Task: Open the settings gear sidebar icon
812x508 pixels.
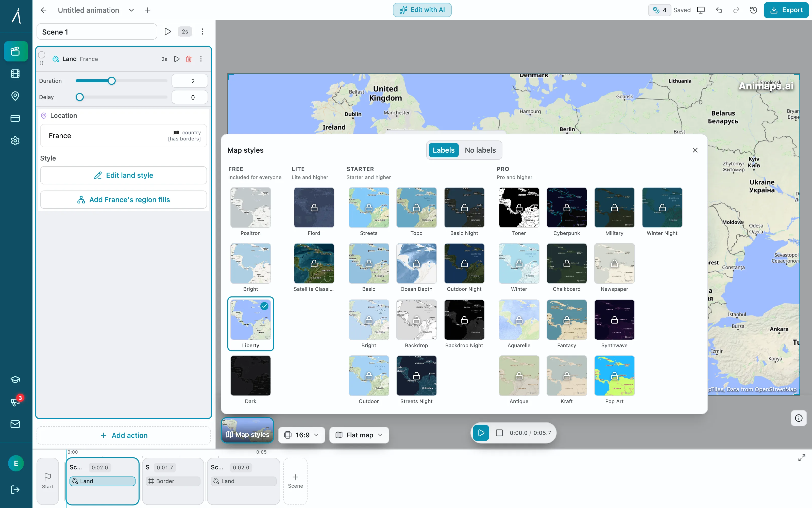Action: tap(15, 141)
